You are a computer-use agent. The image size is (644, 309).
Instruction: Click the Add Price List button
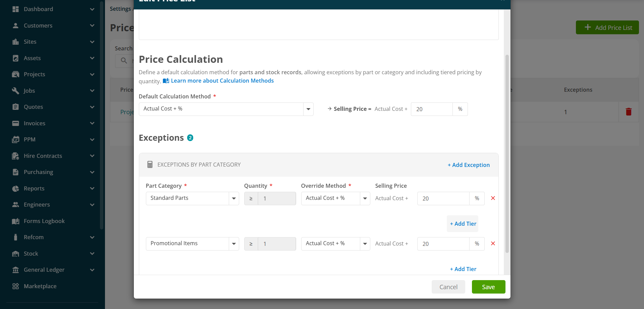coord(607,28)
